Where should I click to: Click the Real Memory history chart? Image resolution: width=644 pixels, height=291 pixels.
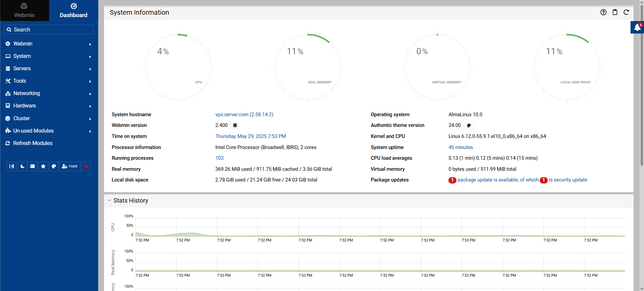[x=380, y=263]
